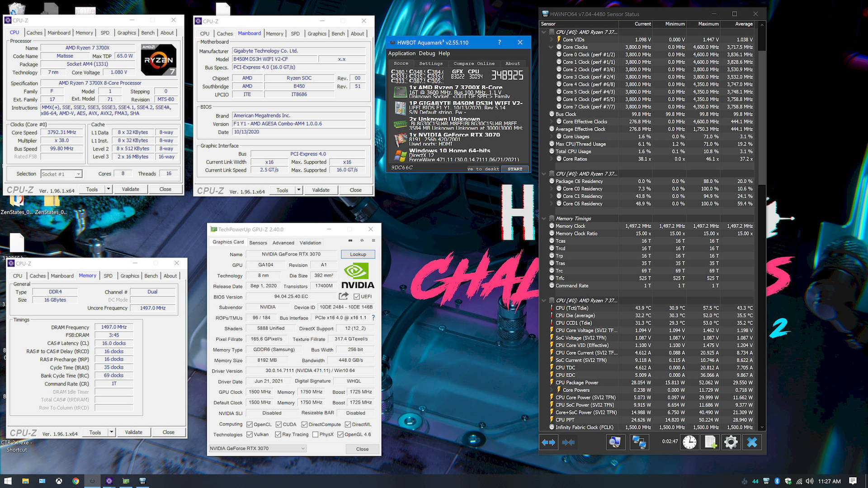Open the GPU-Z hamburger menu icon
Viewport: 868px width, 488px height.
click(373, 240)
